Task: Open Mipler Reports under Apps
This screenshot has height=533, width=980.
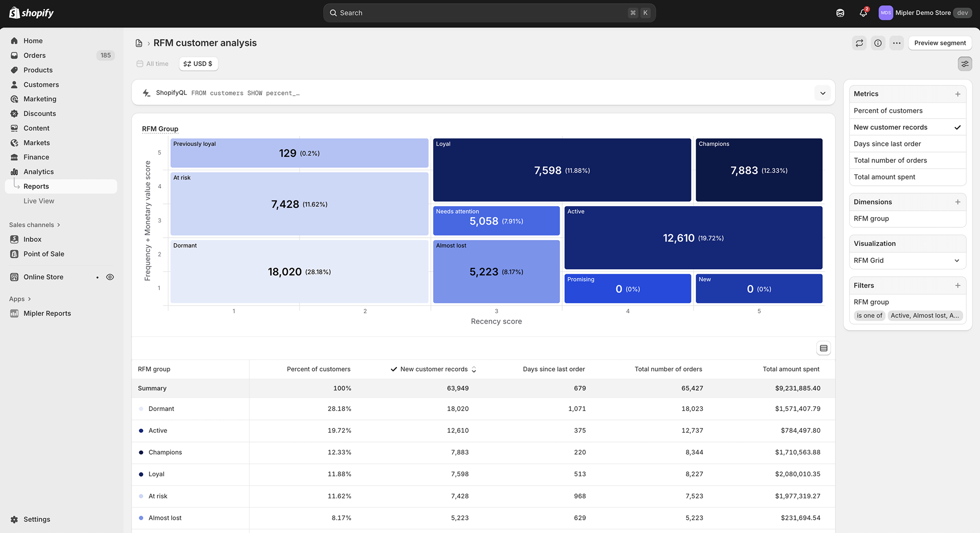Action: [47, 313]
